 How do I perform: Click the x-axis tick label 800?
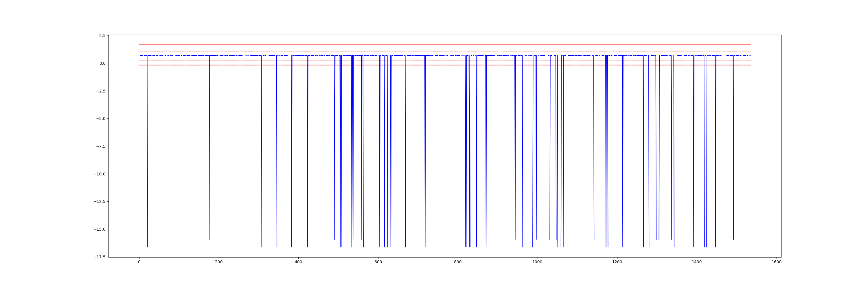click(x=458, y=262)
